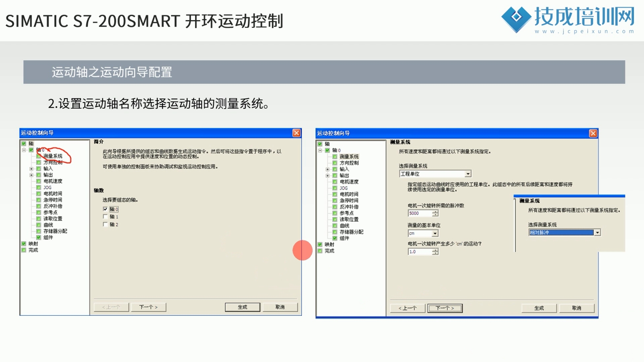The width and height of the screenshot is (644, 362).
Task: Click the 曲线 status icon in 简介 wizard tree
Action: coord(39,225)
